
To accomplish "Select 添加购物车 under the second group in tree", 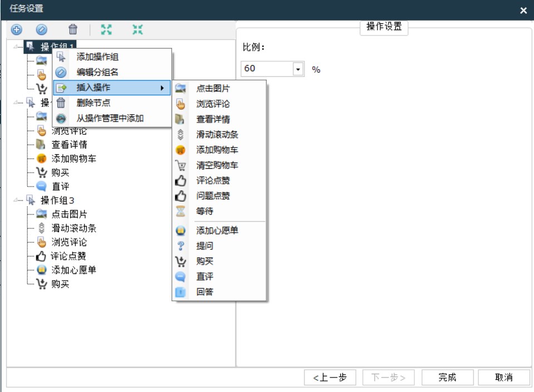I will pos(74,158).
